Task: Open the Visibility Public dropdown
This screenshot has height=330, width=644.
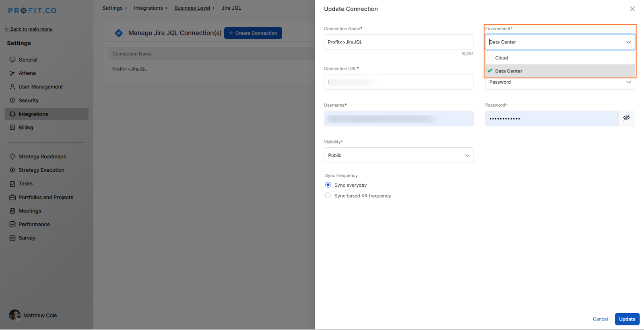Action: (x=398, y=155)
